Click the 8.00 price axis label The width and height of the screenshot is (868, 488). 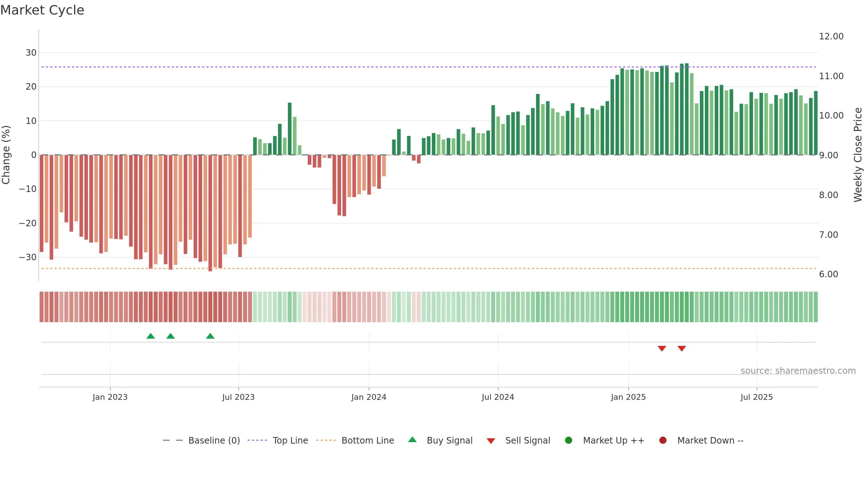(829, 195)
